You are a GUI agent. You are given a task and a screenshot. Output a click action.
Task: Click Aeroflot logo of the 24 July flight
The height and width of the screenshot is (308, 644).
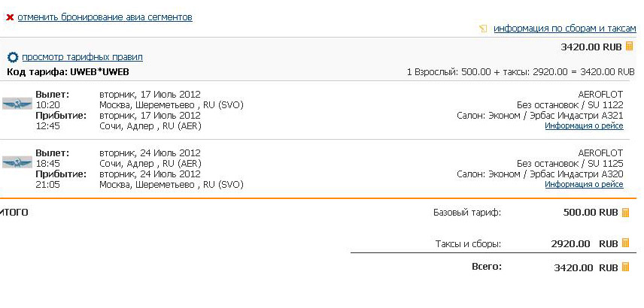[x=17, y=162]
